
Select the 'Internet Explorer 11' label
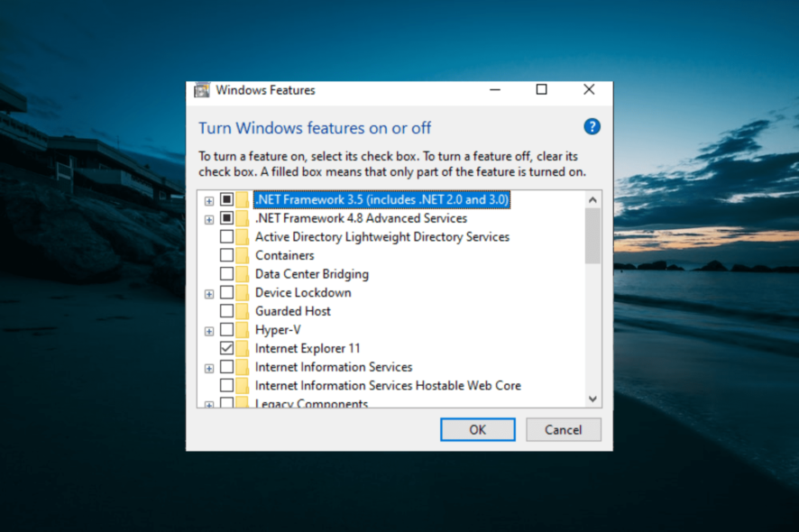coord(308,349)
